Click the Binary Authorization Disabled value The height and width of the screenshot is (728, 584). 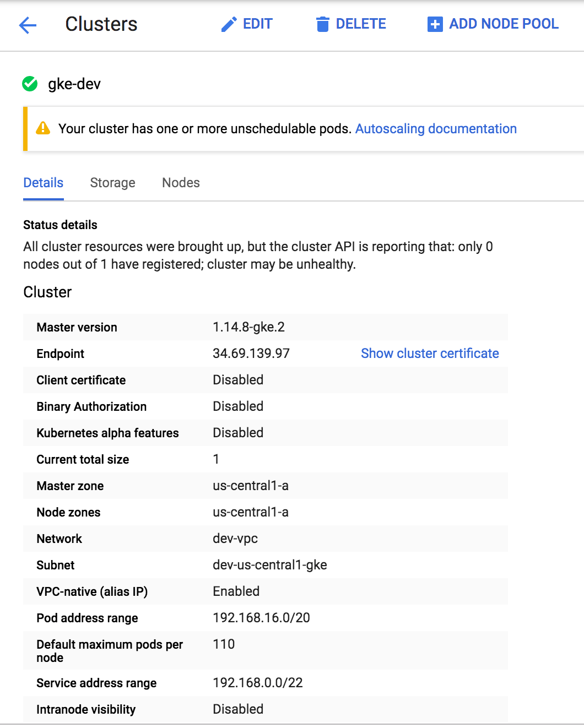click(238, 406)
